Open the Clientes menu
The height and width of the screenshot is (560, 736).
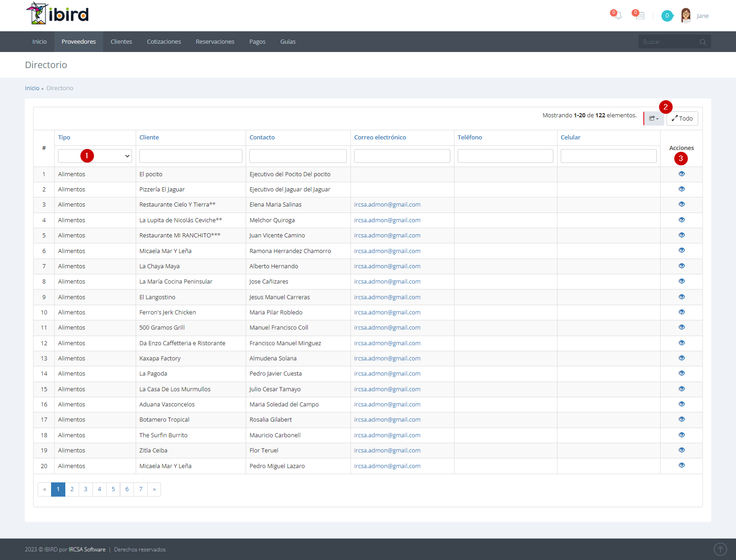pos(121,42)
